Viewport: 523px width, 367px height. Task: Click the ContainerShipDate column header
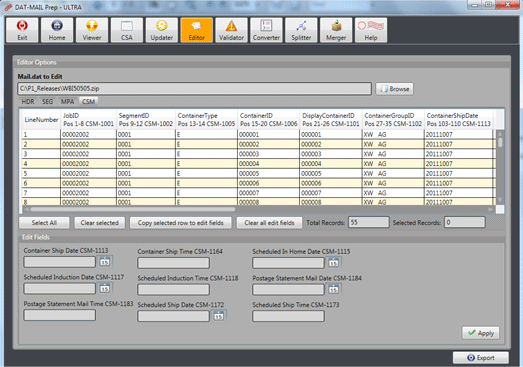[459, 119]
